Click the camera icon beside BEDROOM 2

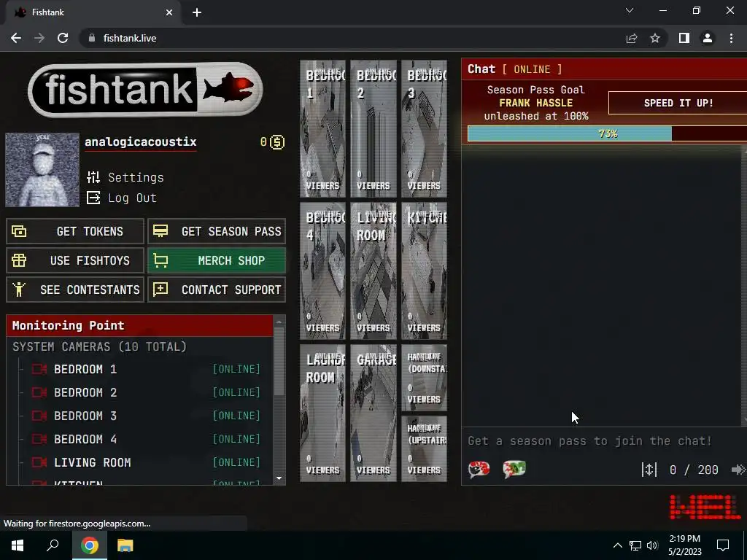pyautogui.click(x=39, y=392)
